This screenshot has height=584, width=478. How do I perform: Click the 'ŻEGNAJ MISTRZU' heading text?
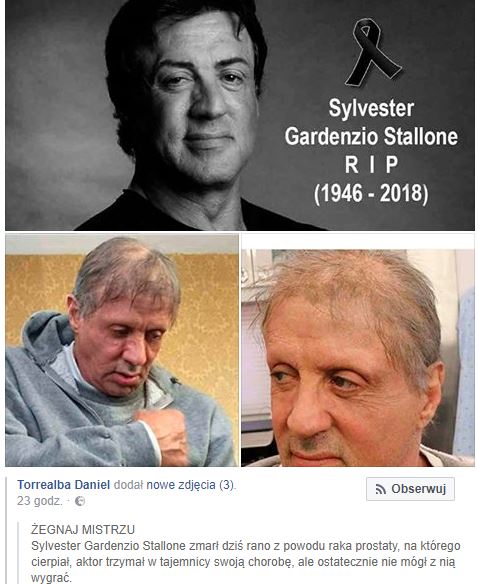(83, 529)
